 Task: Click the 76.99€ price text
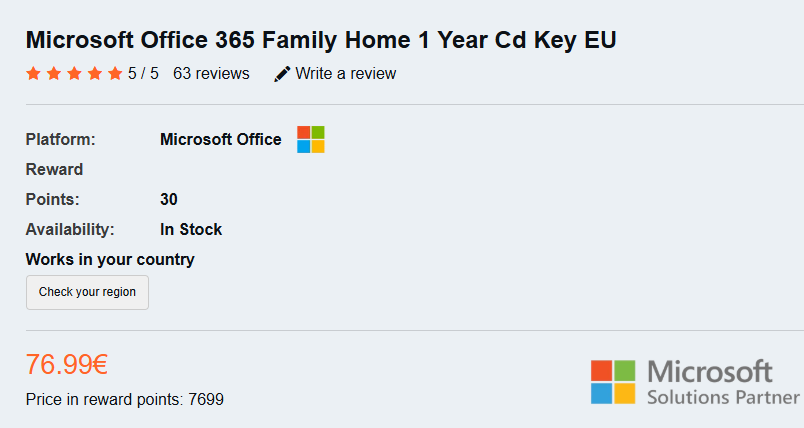[67, 364]
